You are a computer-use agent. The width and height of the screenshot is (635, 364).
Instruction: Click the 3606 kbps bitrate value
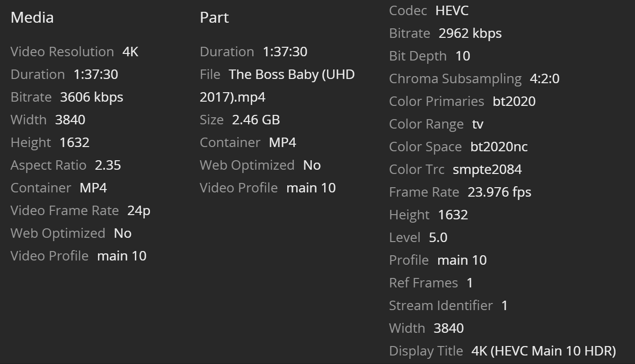[x=91, y=97]
